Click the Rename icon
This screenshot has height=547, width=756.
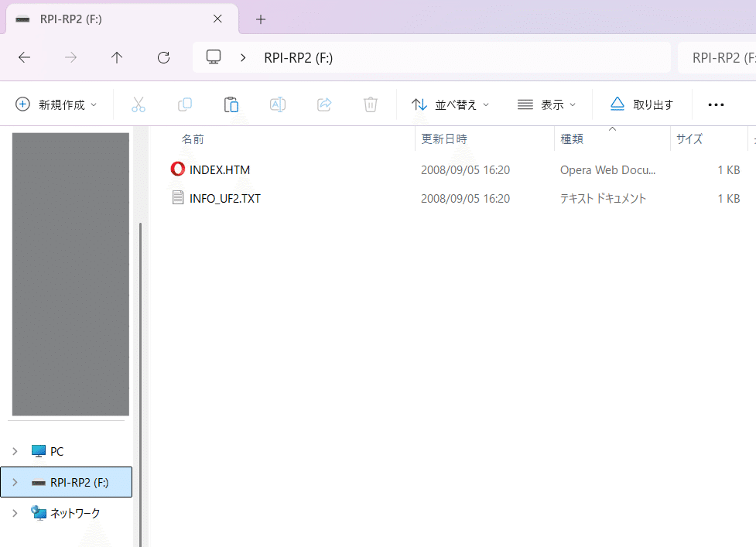click(x=277, y=104)
